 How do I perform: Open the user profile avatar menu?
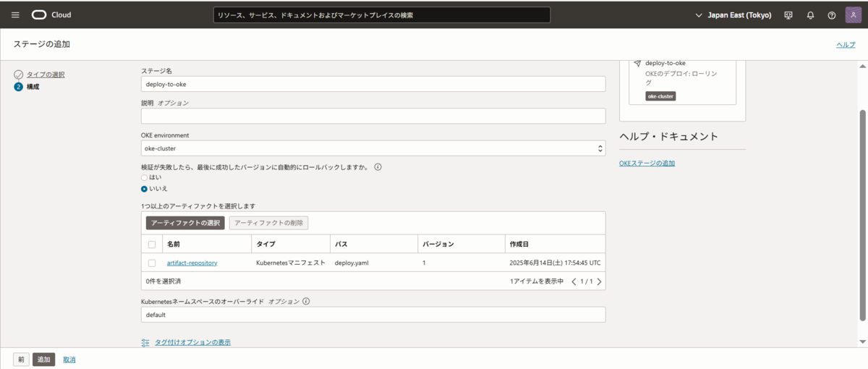tap(853, 15)
